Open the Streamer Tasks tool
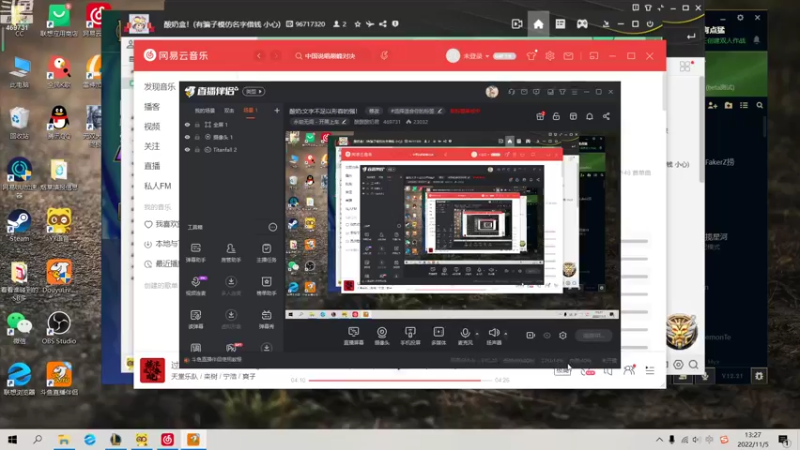The height and width of the screenshot is (450, 800). [x=266, y=253]
